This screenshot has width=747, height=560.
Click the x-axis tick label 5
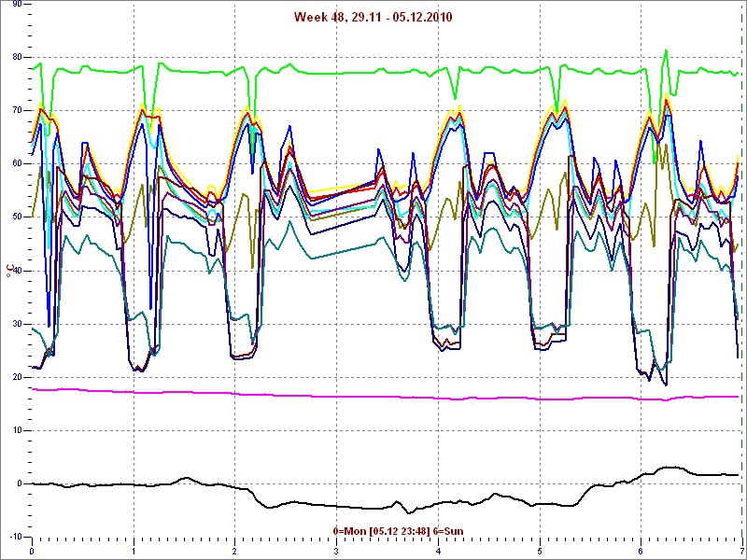pos(540,551)
